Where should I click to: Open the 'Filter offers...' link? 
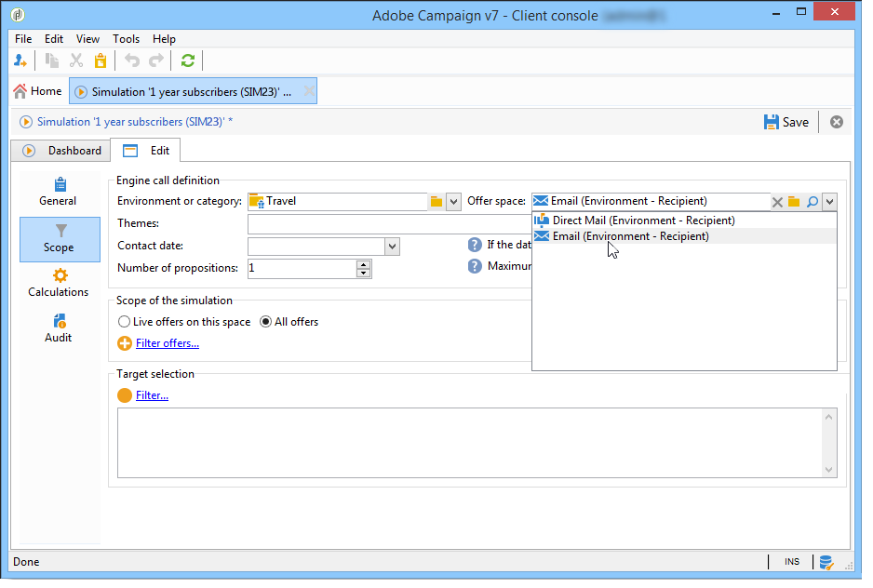[x=168, y=344]
